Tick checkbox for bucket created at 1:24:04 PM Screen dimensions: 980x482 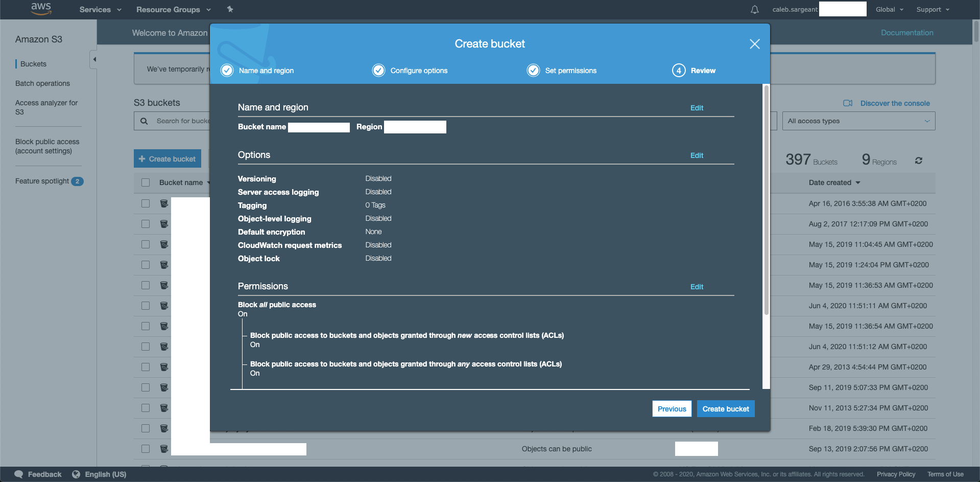point(146,265)
